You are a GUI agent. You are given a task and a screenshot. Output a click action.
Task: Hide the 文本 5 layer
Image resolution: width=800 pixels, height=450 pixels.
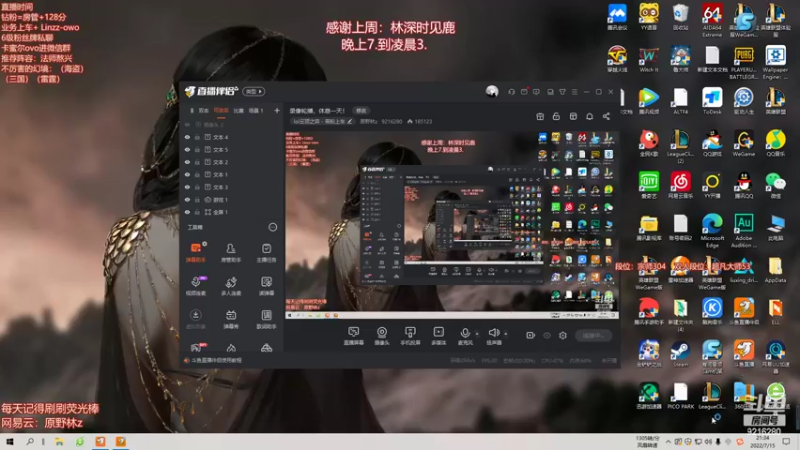[187, 149]
